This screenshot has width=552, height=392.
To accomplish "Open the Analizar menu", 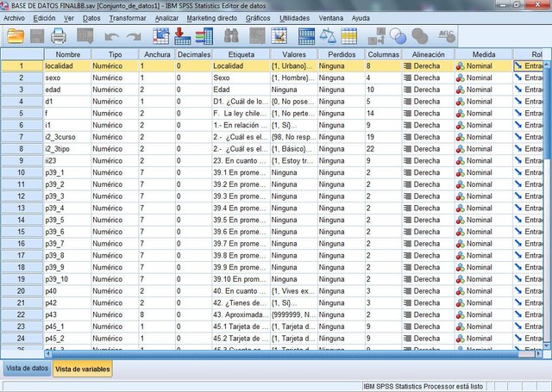I will point(166,18).
